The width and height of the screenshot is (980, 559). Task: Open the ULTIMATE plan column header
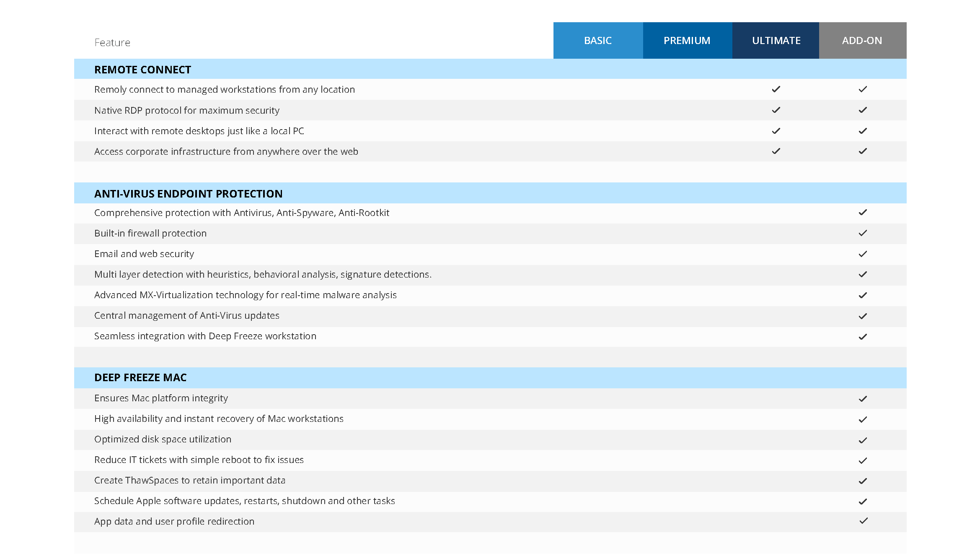(776, 41)
